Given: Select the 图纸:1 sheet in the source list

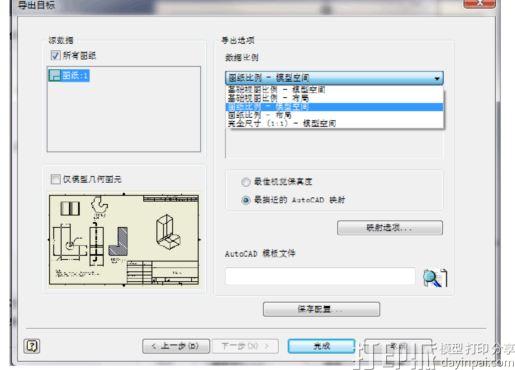Looking at the screenshot, I should pos(69,75).
